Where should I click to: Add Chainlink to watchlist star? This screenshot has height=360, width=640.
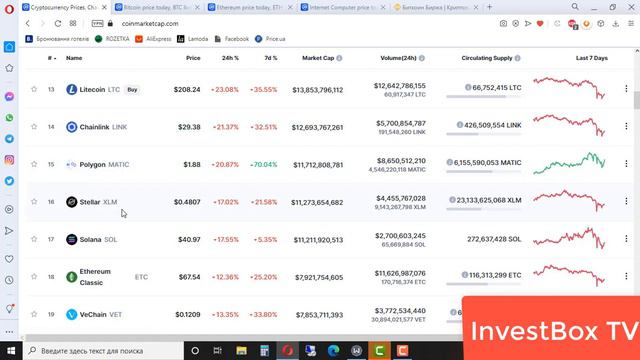34,127
